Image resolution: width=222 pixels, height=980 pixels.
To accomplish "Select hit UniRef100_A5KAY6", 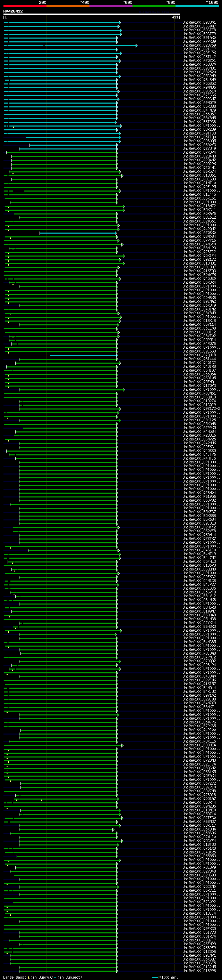I will pos(199,213).
